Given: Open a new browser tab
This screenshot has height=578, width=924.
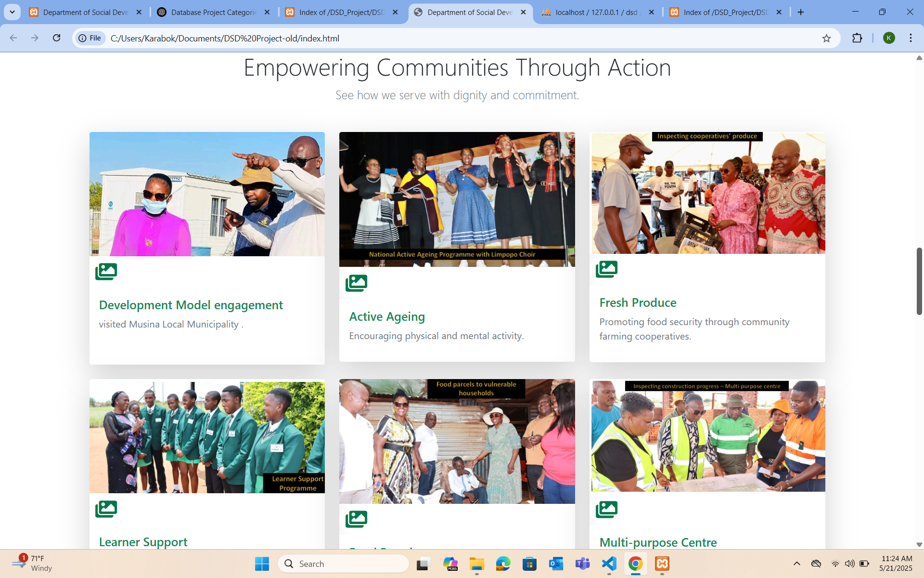Looking at the screenshot, I should [x=801, y=12].
